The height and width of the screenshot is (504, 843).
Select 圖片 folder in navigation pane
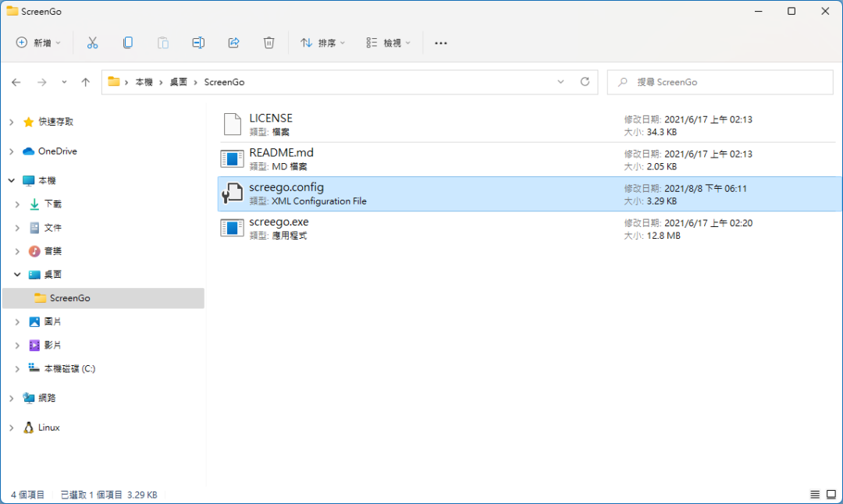(53, 322)
